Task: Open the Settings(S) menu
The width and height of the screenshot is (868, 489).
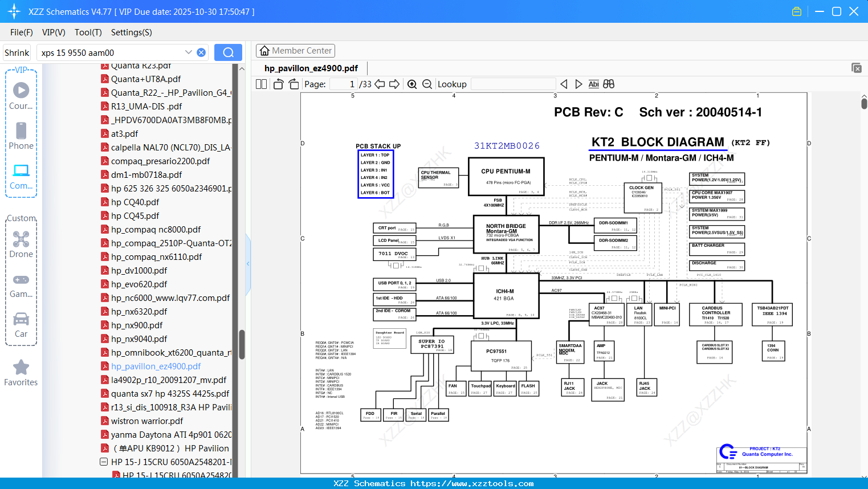Action: coord(132,32)
